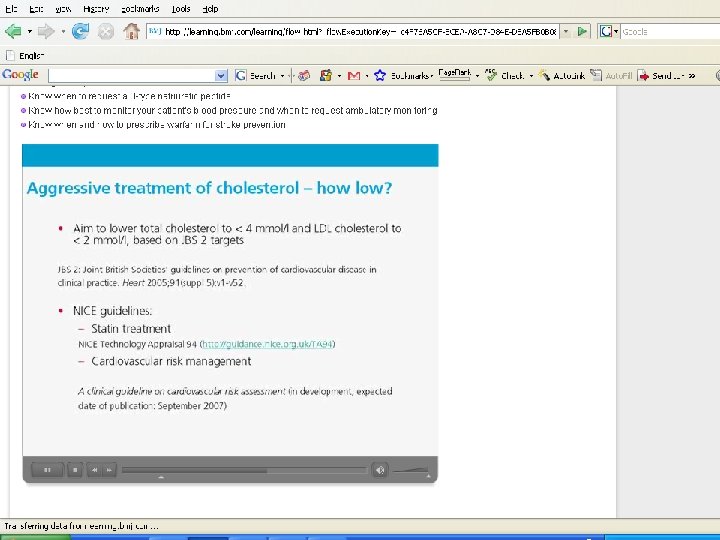Click the toolbar news icon left of Gmail

point(326,76)
